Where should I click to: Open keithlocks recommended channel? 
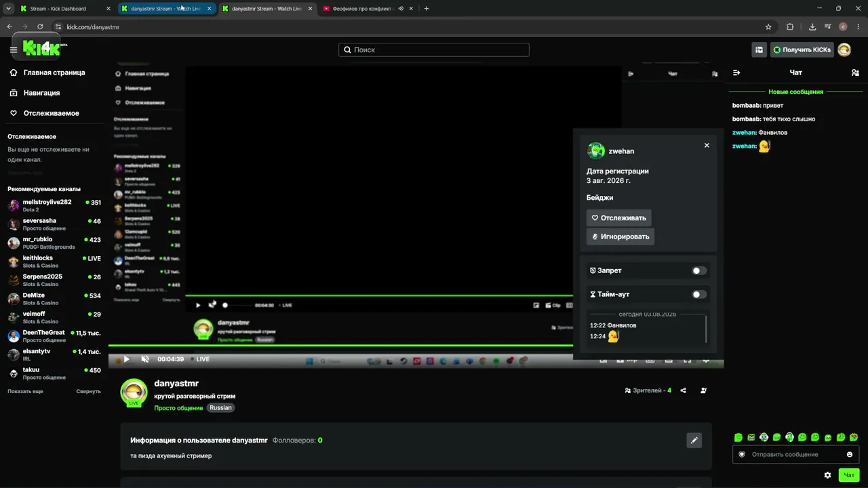(x=54, y=262)
